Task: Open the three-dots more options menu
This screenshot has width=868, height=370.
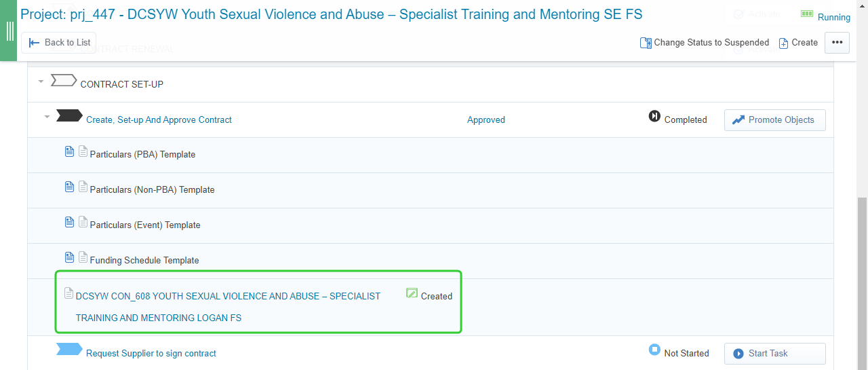Action: pos(837,42)
